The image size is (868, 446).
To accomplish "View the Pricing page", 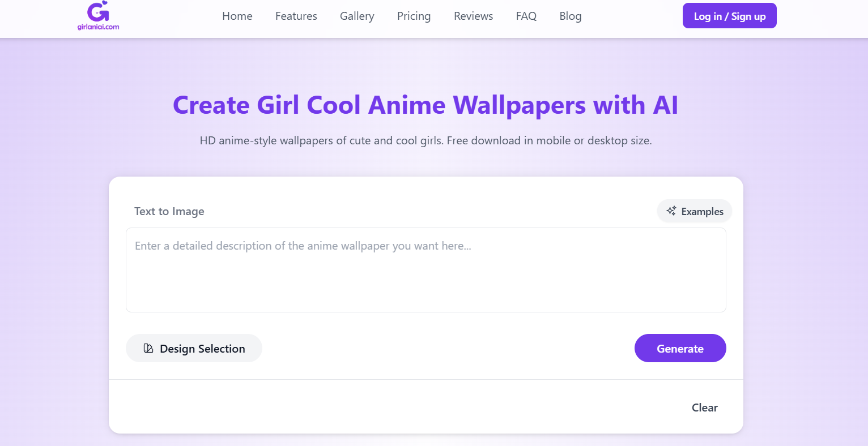I will (x=414, y=16).
